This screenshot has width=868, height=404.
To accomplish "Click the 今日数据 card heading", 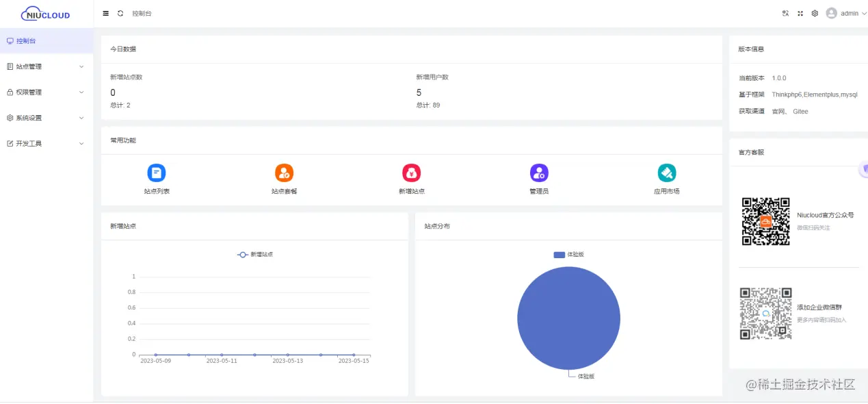I will click(x=123, y=49).
